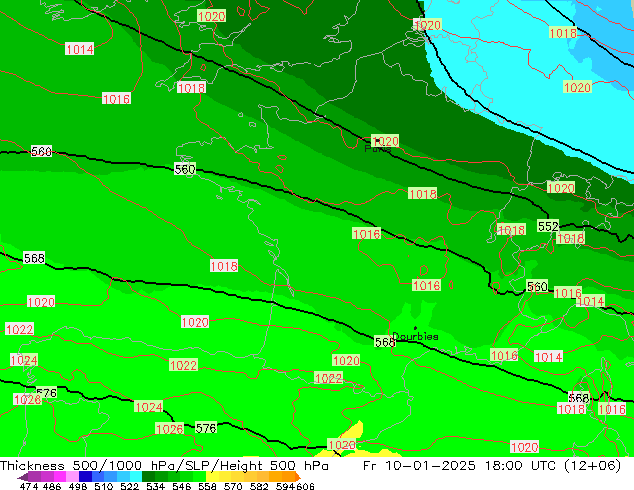Pick the darkest green legend swatch
The height and width of the screenshot is (490, 634).
[x=148, y=476]
